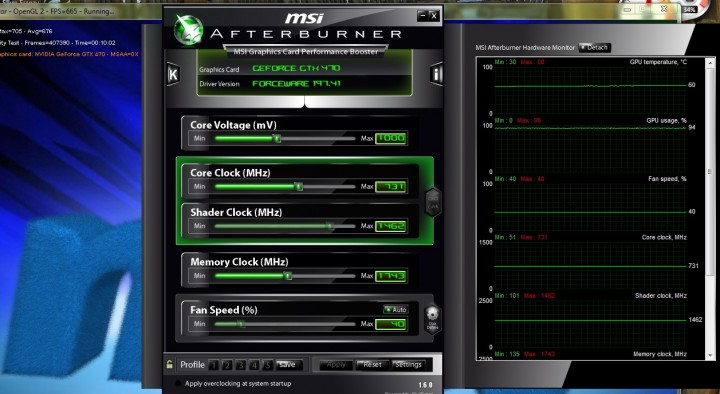The image size is (720, 394).
Task: Click the profile Save button
Action: (288, 365)
